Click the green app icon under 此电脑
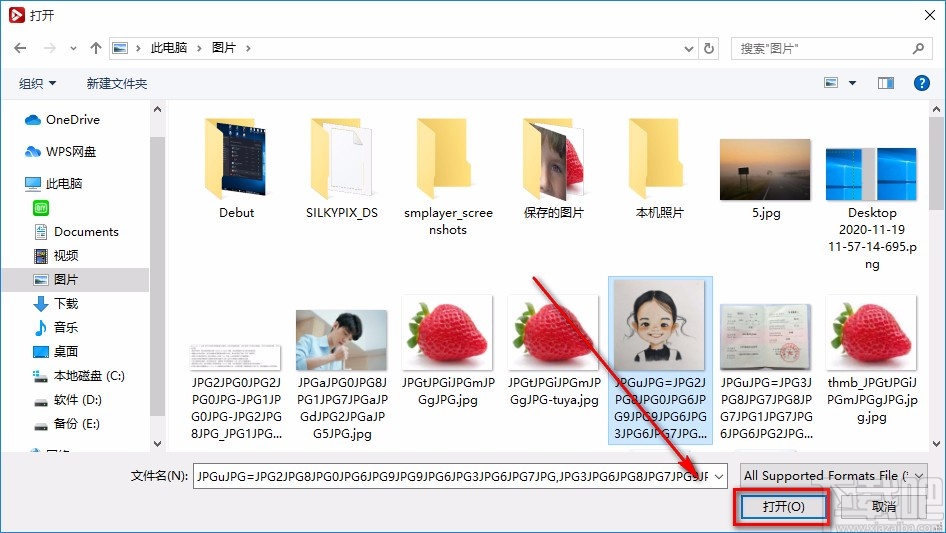 [x=41, y=208]
